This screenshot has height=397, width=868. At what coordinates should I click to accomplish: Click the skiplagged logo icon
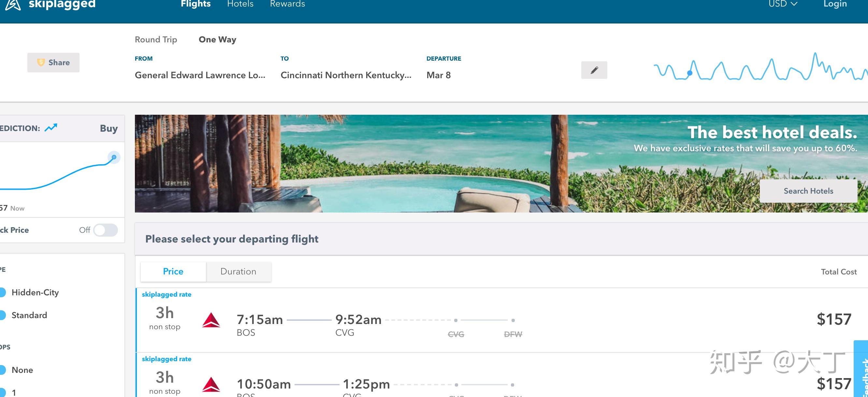click(13, 5)
